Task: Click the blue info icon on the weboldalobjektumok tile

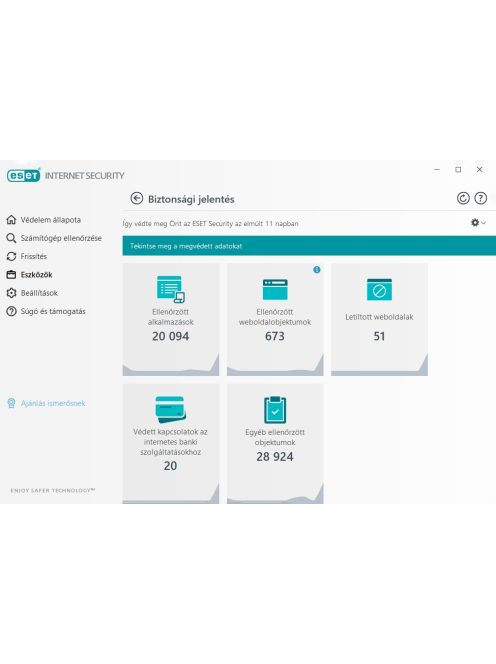Action: tap(316, 269)
